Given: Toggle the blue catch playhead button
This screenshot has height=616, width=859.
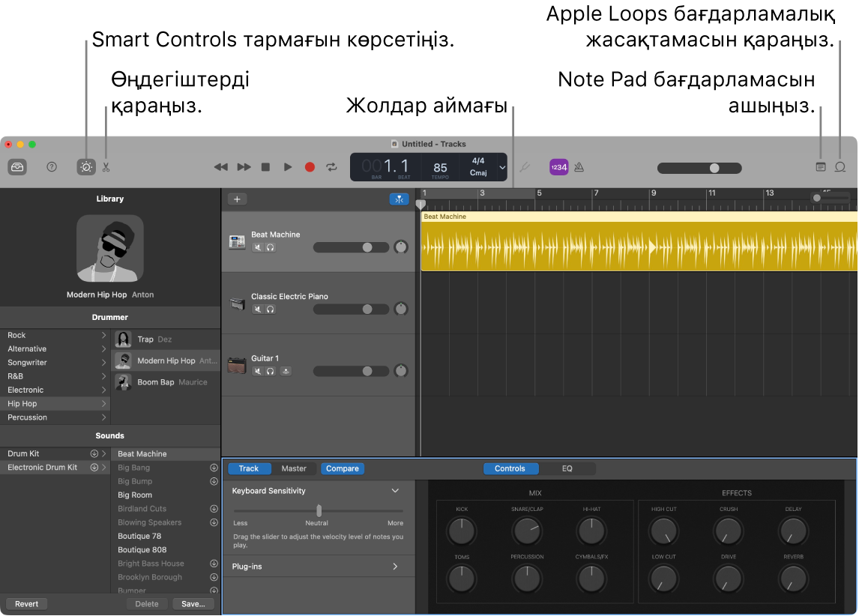Looking at the screenshot, I should point(399,199).
